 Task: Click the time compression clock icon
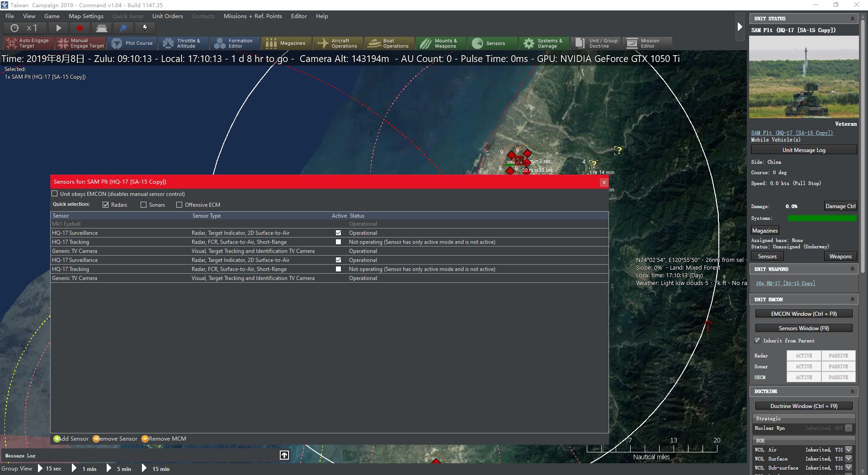coord(14,28)
